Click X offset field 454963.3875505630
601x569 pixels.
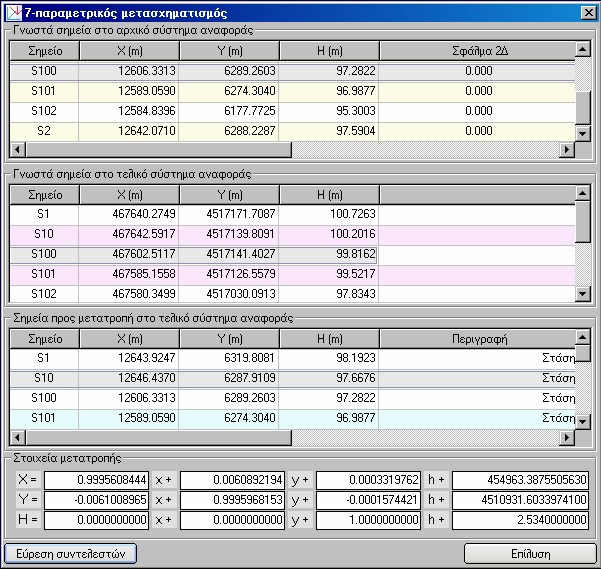[x=521, y=480]
